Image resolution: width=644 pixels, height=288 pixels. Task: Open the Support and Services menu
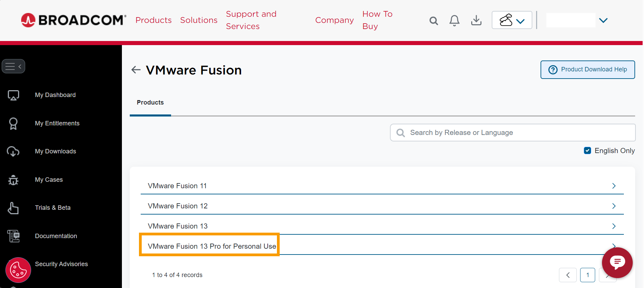(251, 20)
